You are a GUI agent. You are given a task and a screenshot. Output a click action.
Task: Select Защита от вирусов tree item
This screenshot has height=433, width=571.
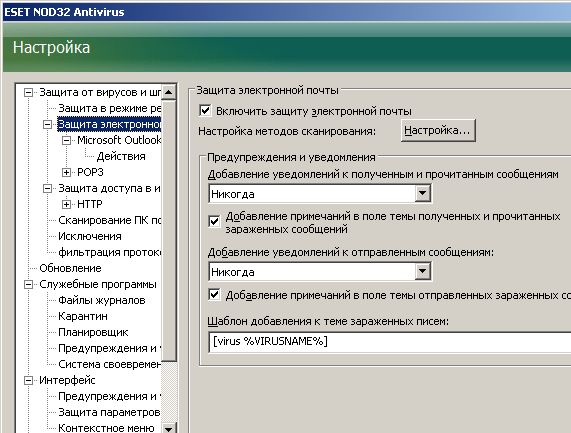(x=99, y=92)
